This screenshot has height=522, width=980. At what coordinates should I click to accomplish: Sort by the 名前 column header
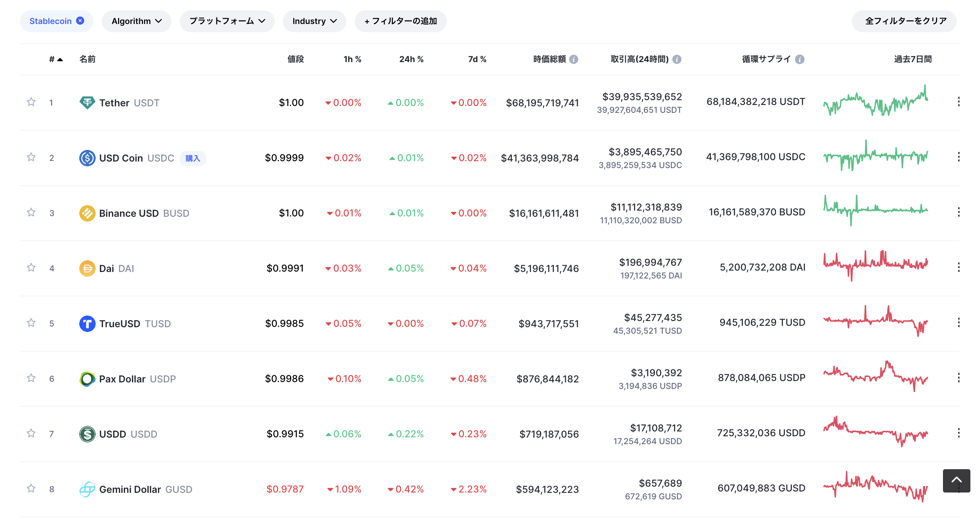point(87,59)
